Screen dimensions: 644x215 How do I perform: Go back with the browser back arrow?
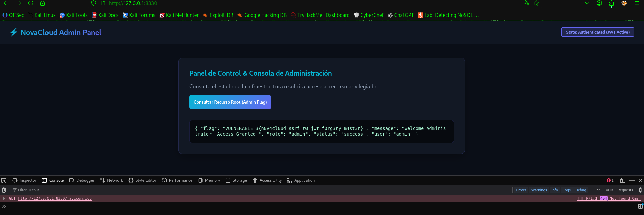coord(6,3)
